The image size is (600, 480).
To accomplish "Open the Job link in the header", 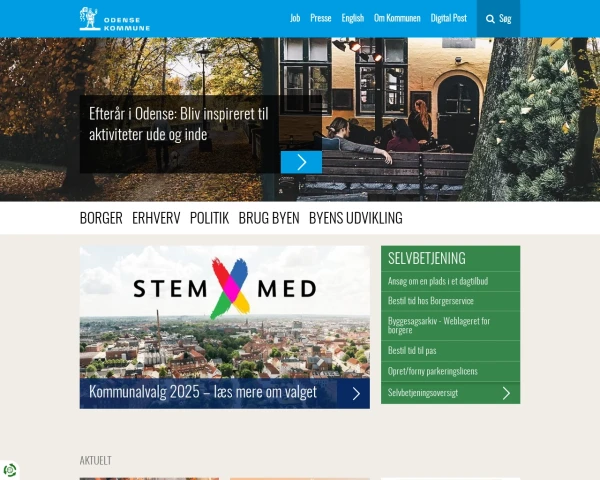I will pyautogui.click(x=295, y=18).
